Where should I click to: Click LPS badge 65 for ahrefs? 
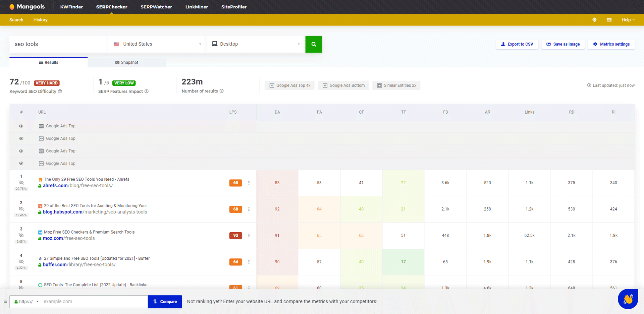(x=235, y=183)
